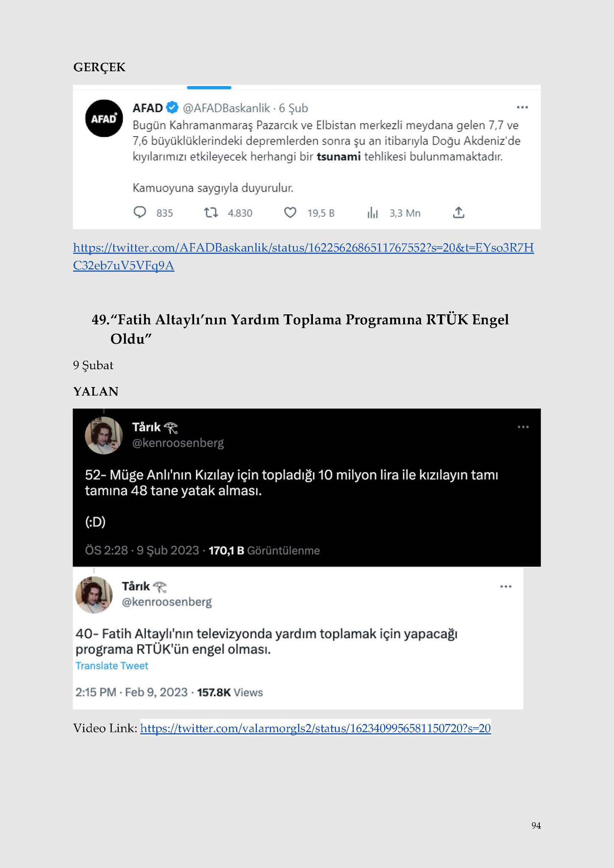
Task: Click the AFAD profile avatar
Action: point(104,118)
